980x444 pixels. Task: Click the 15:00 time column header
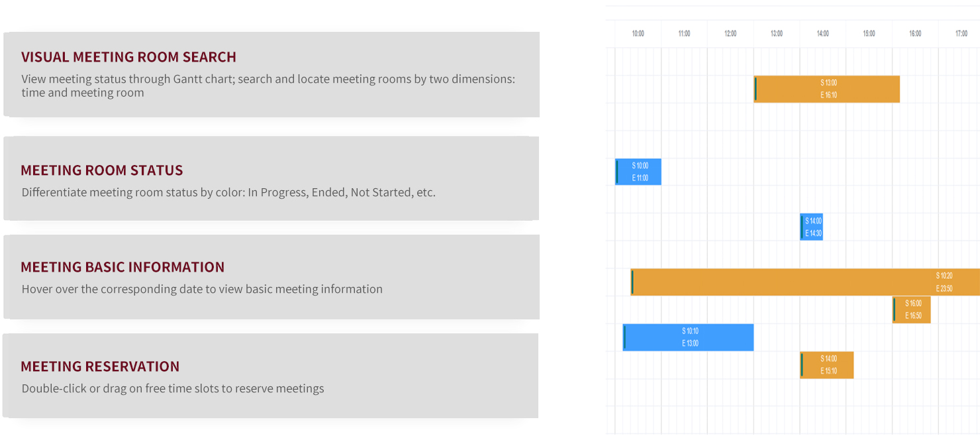pos(869,33)
